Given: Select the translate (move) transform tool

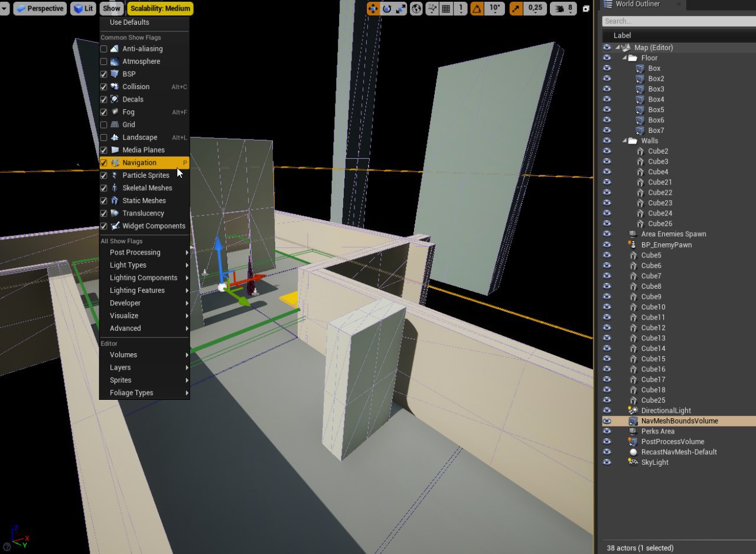Looking at the screenshot, I should click(373, 9).
